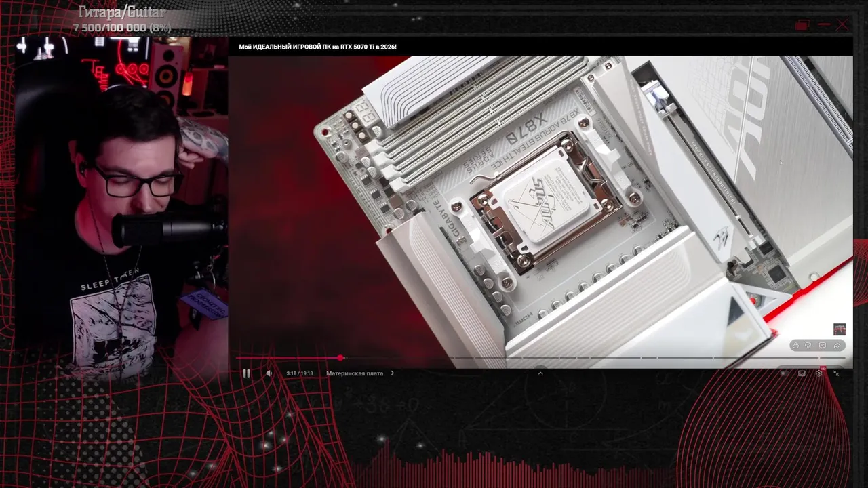Expand the panel with the center up-chevron

[x=540, y=373]
